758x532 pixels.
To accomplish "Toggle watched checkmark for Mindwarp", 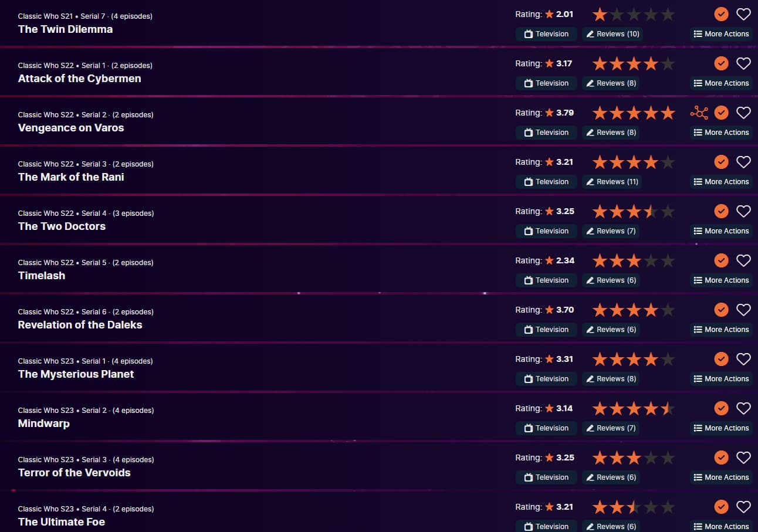I will click(x=722, y=408).
